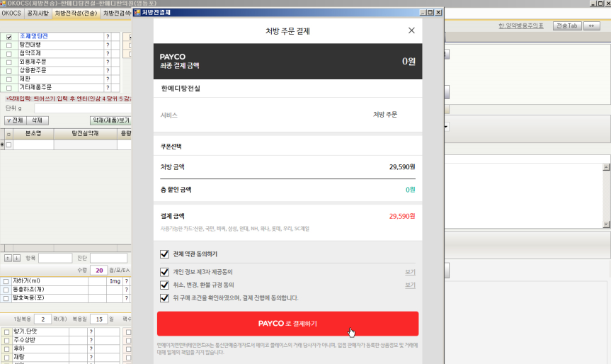Viewport: 611px width, 364px height.
Task: Click the ? help icon for 동충하초(개)
Action: tap(127, 290)
